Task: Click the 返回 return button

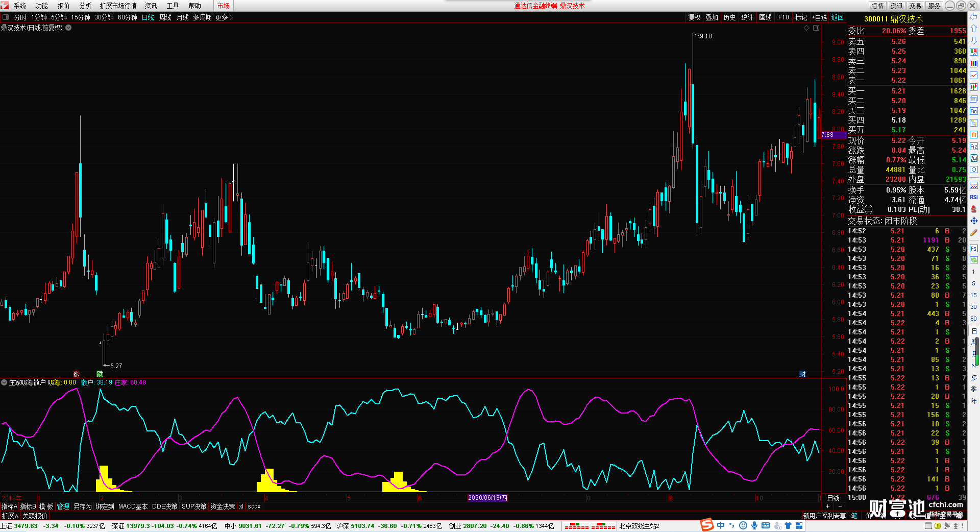Action: pyautogui.click(x=838, y=17)
